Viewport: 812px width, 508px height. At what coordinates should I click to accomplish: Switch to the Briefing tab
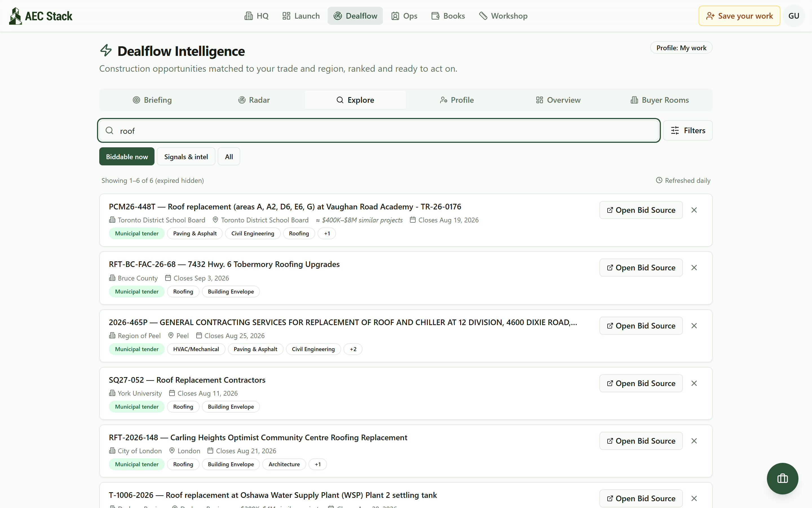point(152,100)
